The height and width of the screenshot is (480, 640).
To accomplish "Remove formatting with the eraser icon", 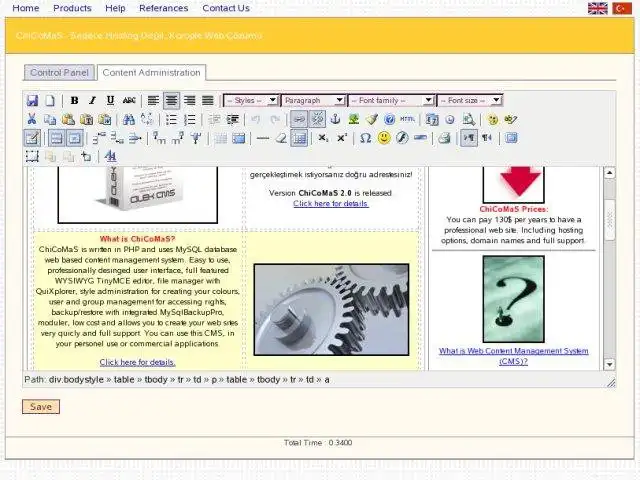I will coord(281,138).
